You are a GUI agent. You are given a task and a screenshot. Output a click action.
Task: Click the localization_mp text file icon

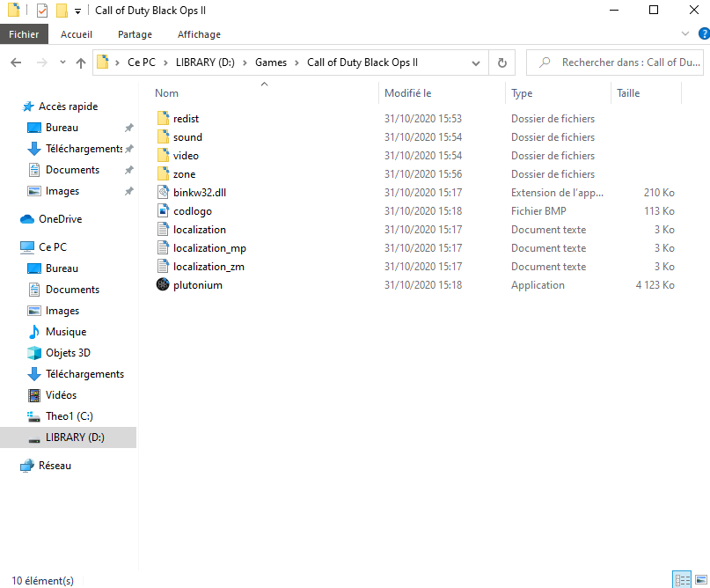coord(163,248)
